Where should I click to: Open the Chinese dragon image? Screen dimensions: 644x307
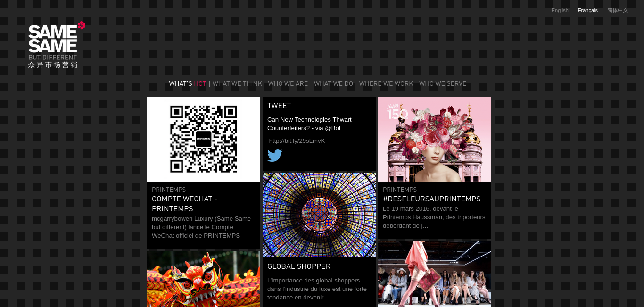(x=204, y=279)
